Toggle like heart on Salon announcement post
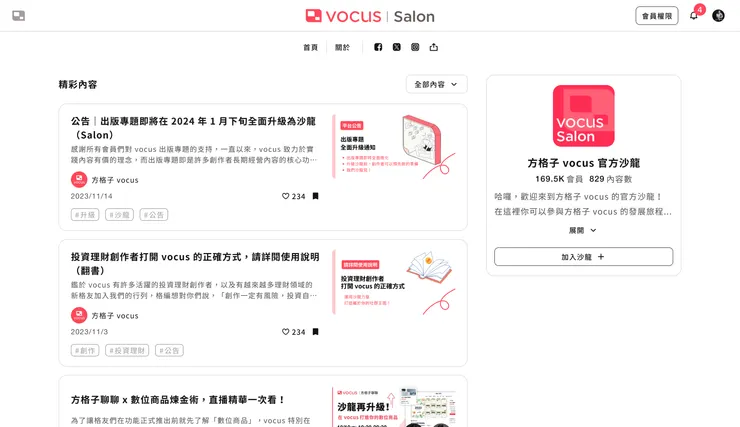 (286, 196)
